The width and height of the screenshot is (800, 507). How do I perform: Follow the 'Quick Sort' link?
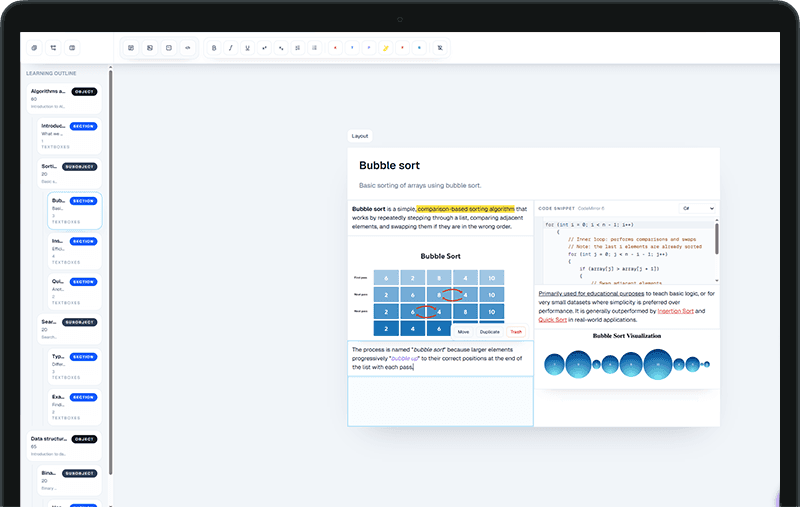pyautogui.click(x=553, y=320)
